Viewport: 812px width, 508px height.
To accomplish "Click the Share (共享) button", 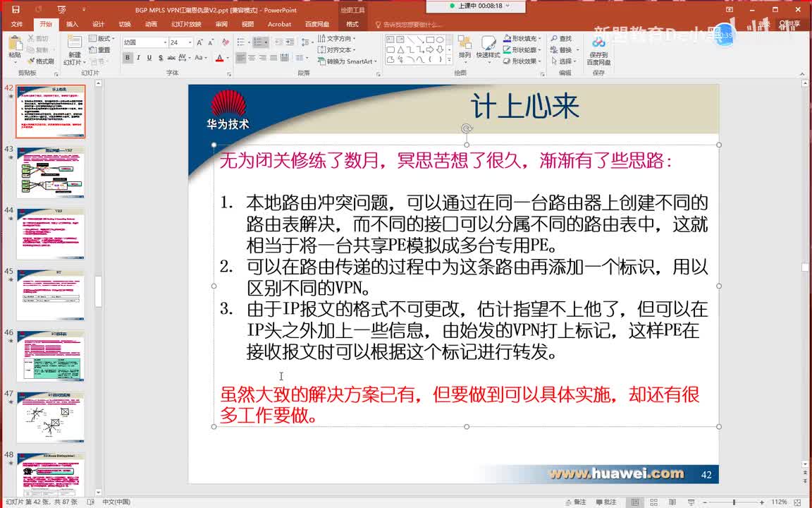I will pyautogui.click(x=789, y=24).
